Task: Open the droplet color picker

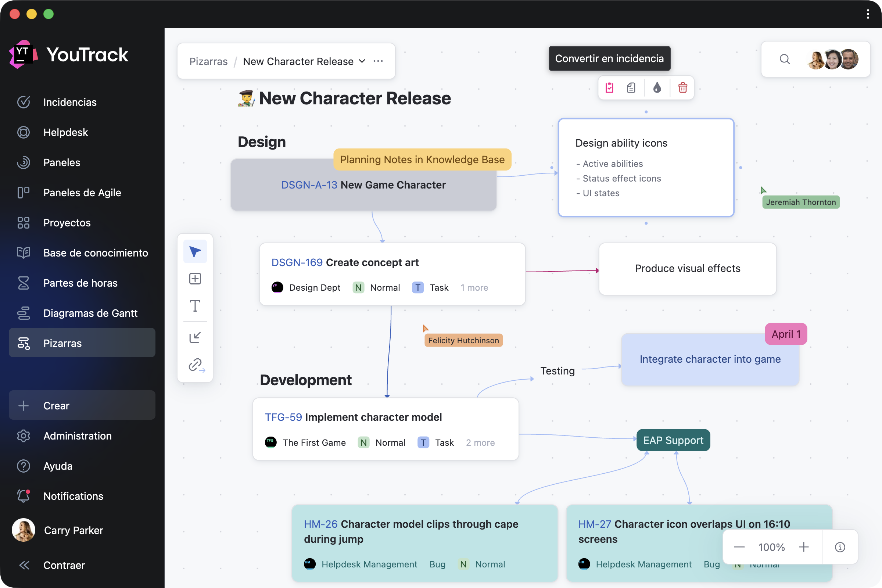Action: coord(657,88)
